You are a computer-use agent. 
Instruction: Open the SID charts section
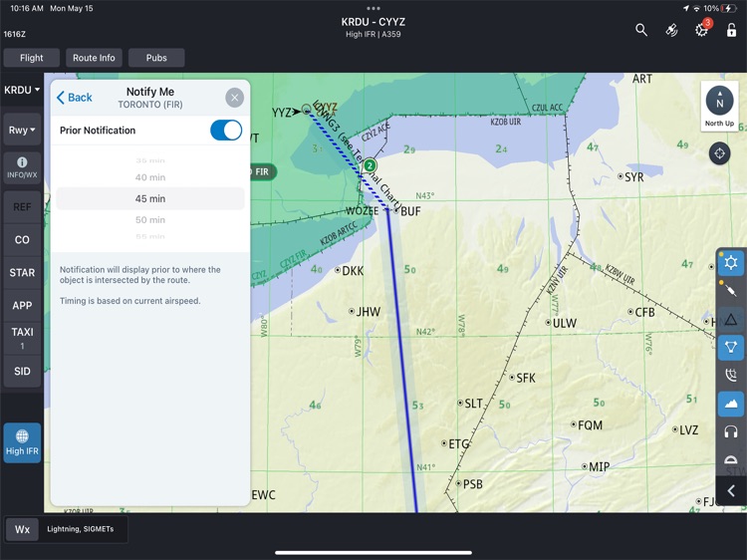[22, 372]
